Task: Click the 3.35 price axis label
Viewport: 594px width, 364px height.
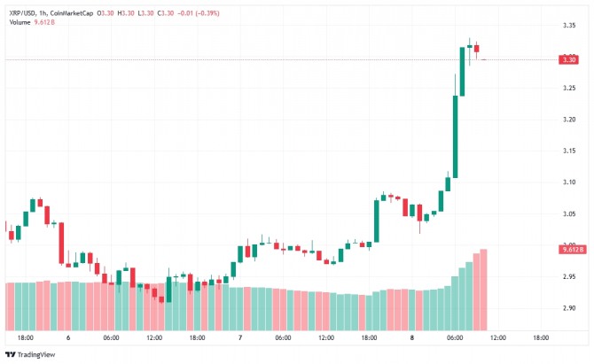Action: pyautogui.click(x=568, y=25)
